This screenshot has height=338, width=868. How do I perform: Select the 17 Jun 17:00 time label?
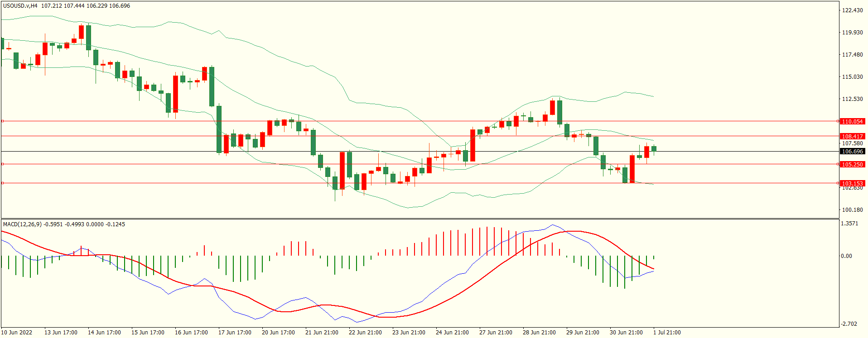click(x=235, y=333)
